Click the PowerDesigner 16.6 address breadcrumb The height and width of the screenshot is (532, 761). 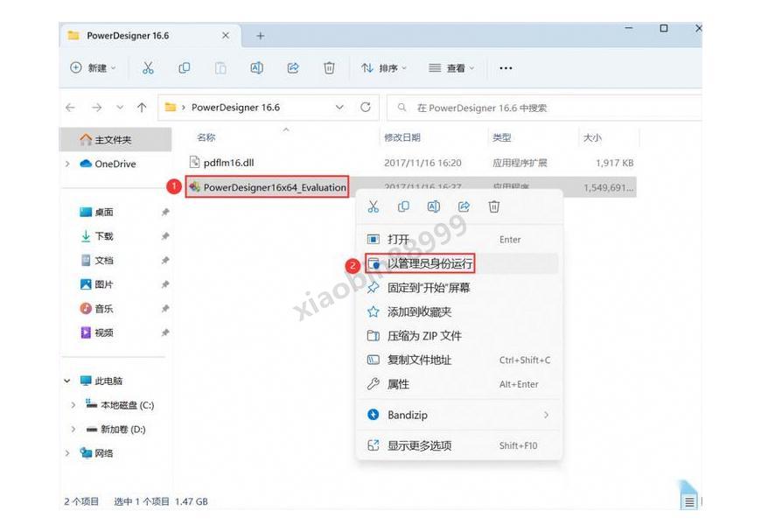click(x=235, y=108)
